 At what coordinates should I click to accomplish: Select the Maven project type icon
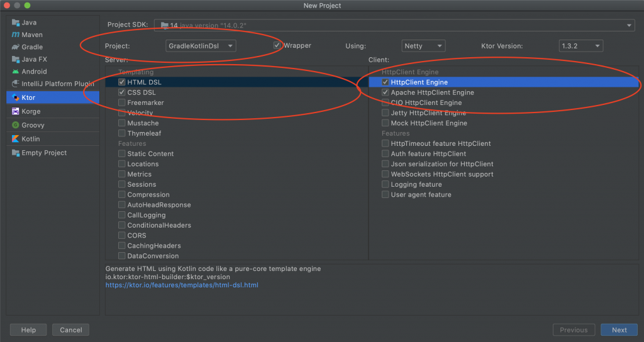[16, 35]
